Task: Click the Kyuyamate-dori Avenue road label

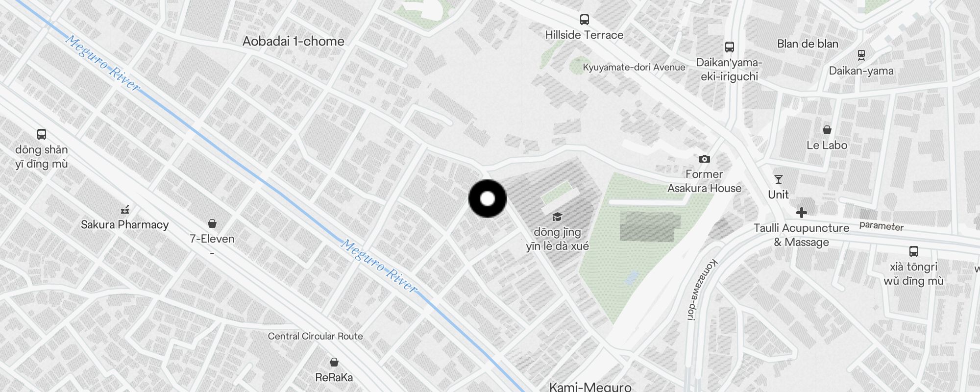Action: [x=634, y=67]
